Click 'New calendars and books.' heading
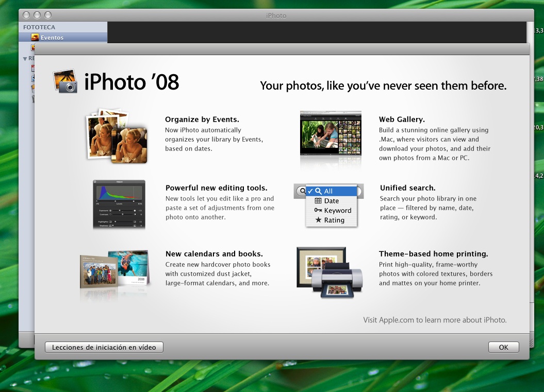 coord(214,254)
